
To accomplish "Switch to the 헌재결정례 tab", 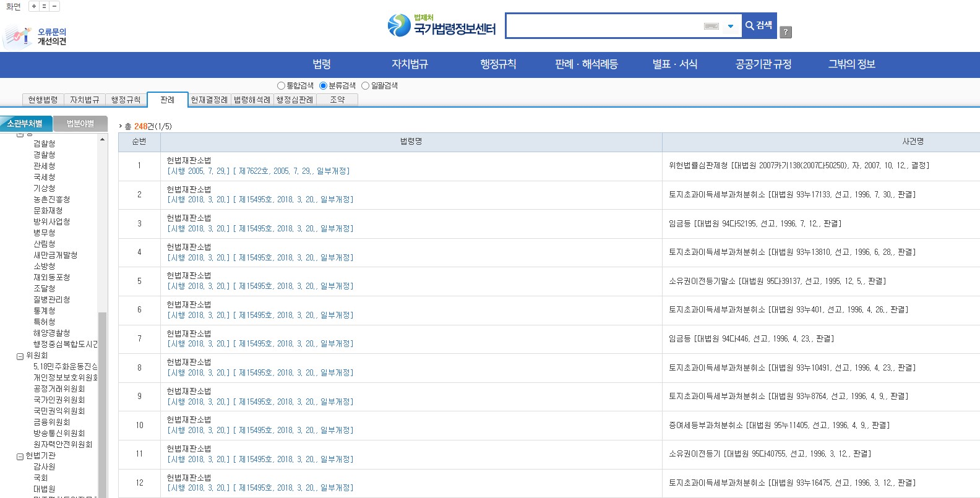I will click(x=209, y=100).
